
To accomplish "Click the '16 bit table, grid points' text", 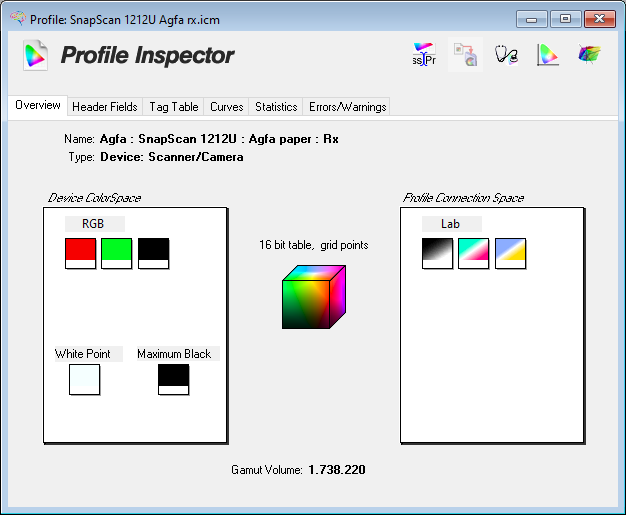I will tap(313, 245).
